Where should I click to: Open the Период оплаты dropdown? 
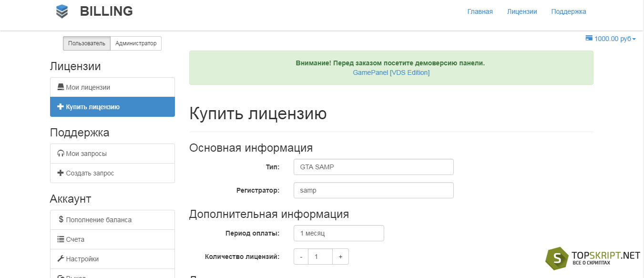(x=339, y=233)
